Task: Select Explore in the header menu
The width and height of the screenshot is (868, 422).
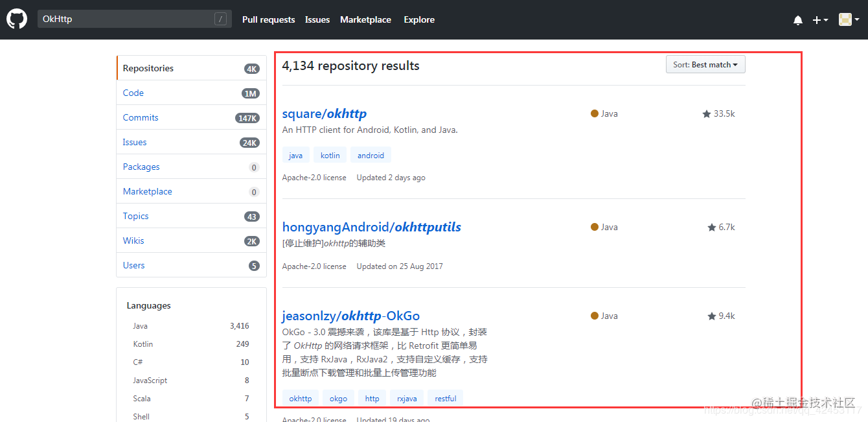Action: [418, 19]
